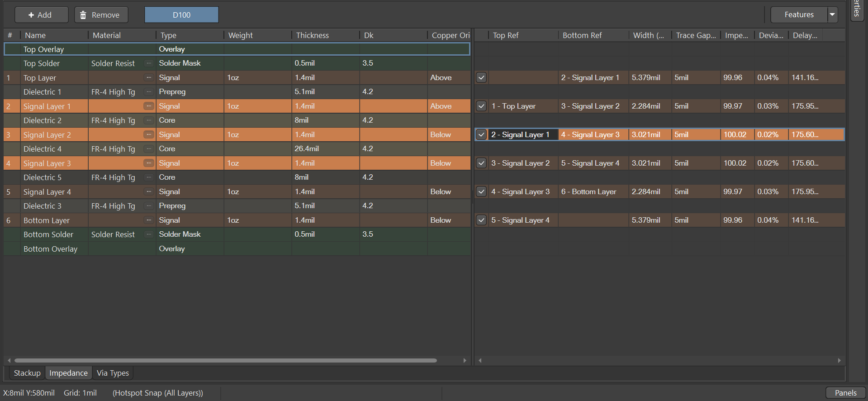
Task: Click the layer table horizontal scrollbar
Action: [x=225, y=361]
